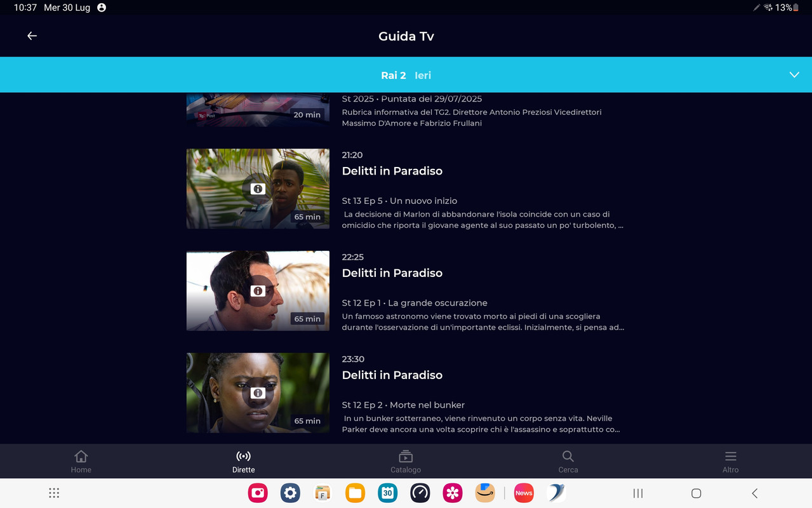812x508 pixels.
Task: Open the News app in dock
Action: (524, 493)
